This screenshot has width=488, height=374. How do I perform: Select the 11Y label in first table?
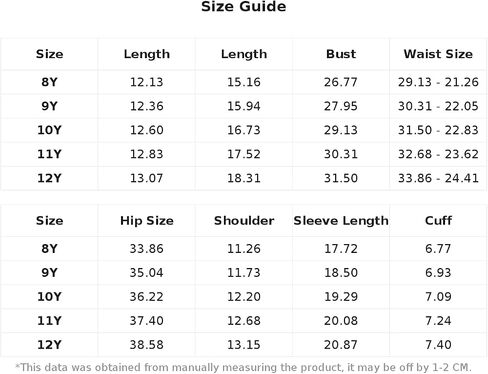tap(49, 154)
